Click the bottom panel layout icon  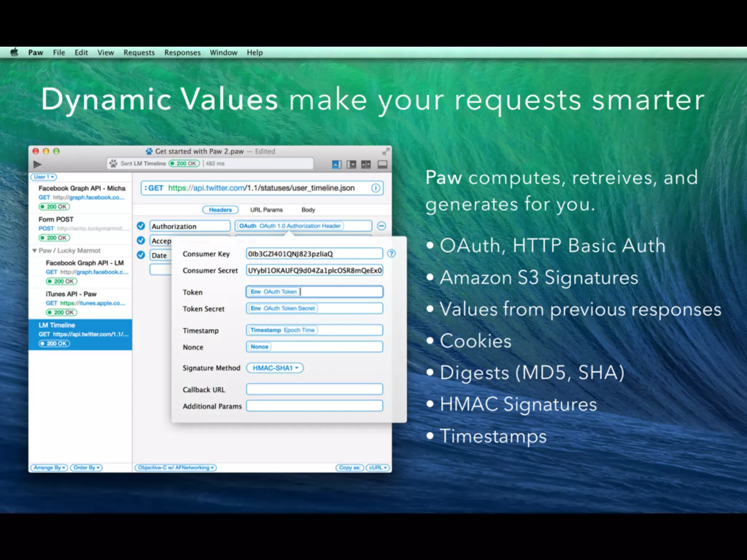point(382,164)
